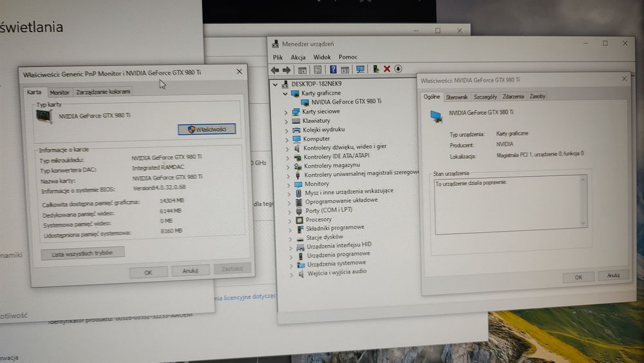
Task: Scan for hardware changes monitor icon
Action: tap(360, 69)
